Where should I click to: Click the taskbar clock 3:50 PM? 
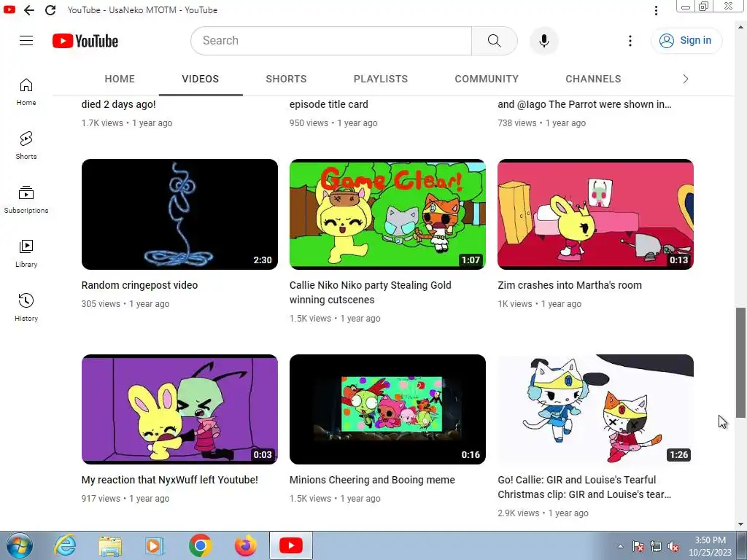pos(710,546)
